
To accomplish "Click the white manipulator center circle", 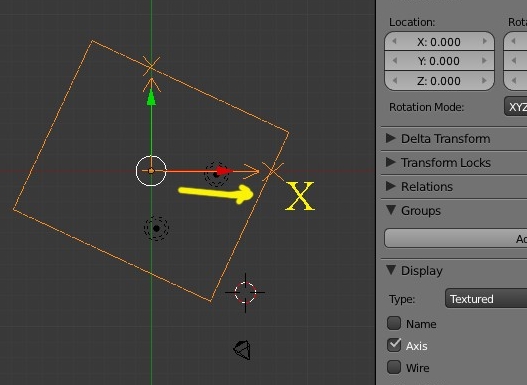I will pyautogui.click(x=151, y=171).
